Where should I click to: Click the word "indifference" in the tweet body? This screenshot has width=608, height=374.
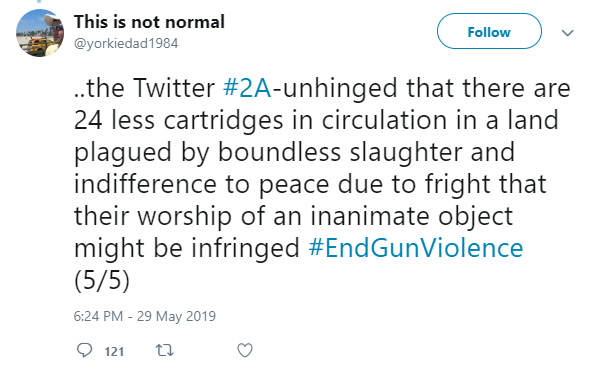click(x=145, y=184)
